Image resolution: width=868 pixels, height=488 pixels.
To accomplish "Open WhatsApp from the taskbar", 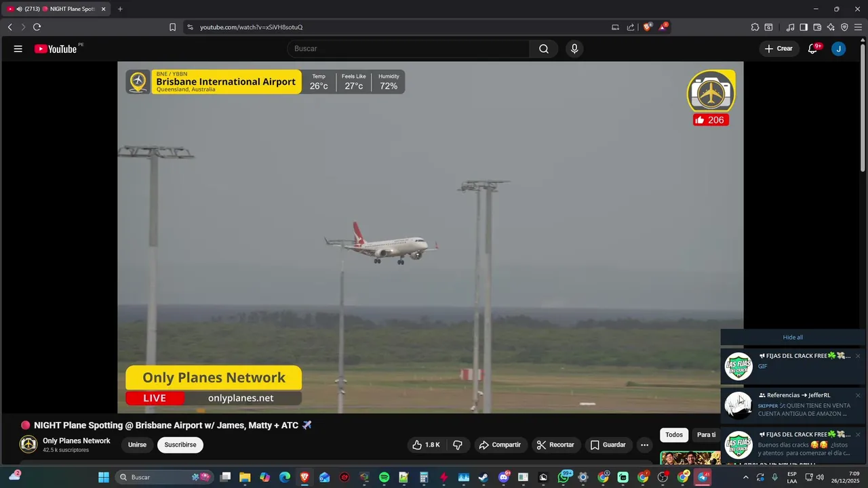I will coord(564,477).
